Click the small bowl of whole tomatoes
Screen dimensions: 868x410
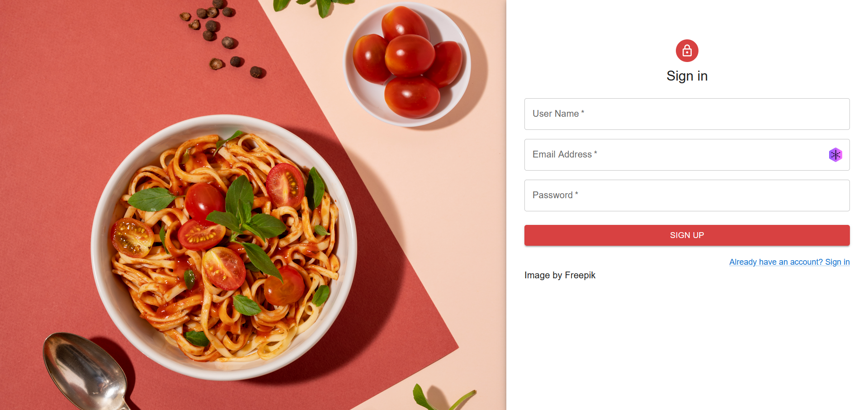(x=407, y=65)
